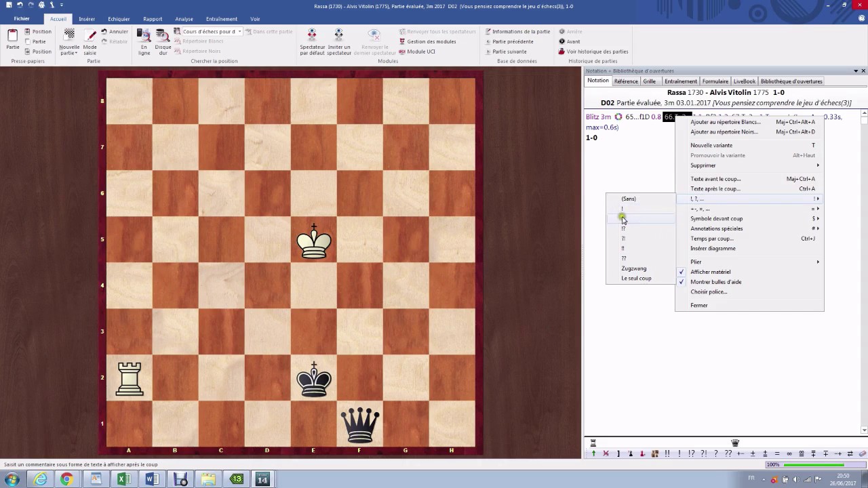Screen dimensions: 868x488
Task: Activate the Mode saisie pencil icon
Action: [x=90, y=34]
